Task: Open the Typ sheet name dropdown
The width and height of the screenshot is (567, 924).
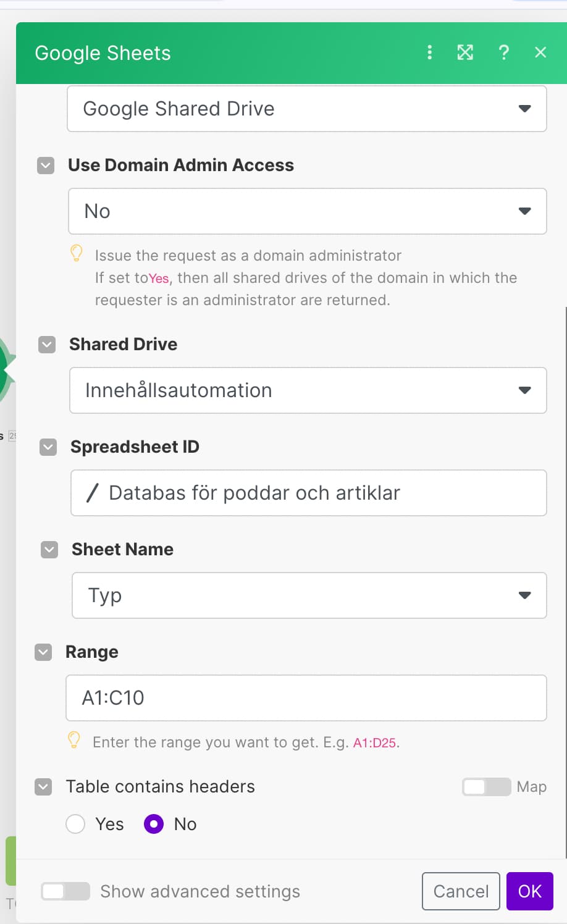Action: (x=309, y=595)
